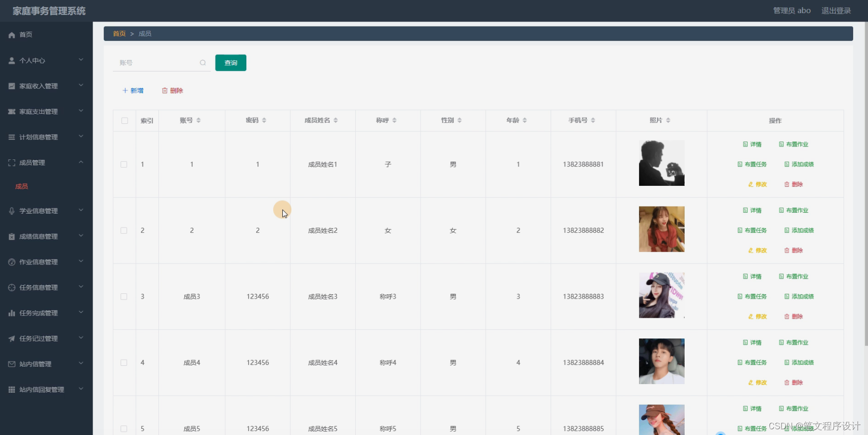Click the 任务信息管理 sidebar icon
The height and width of the screenshot is (435, 868).
coord(12,287)
